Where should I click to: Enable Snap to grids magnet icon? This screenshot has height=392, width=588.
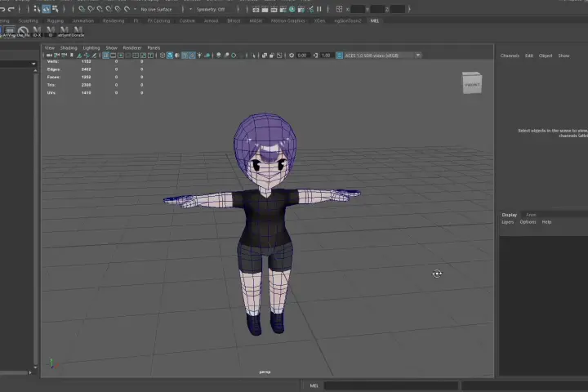[82, 9]
